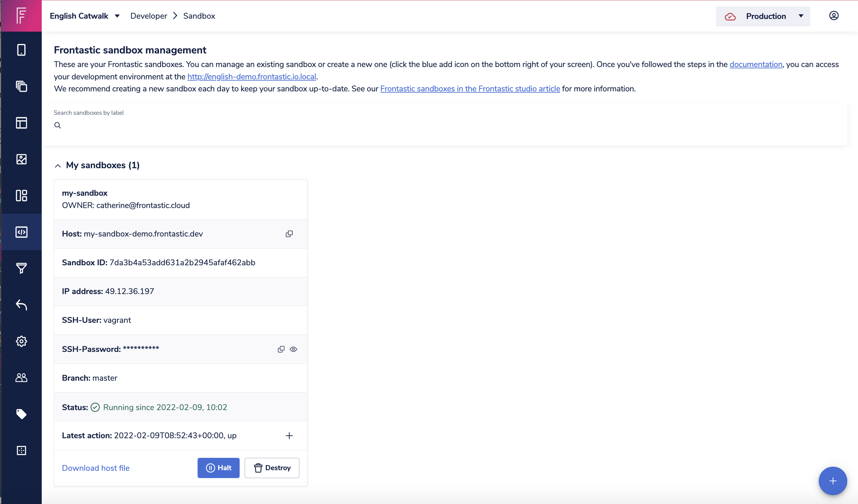
Task: Click the blue add sandbox floating button
Action: click(x=832, y=481)
